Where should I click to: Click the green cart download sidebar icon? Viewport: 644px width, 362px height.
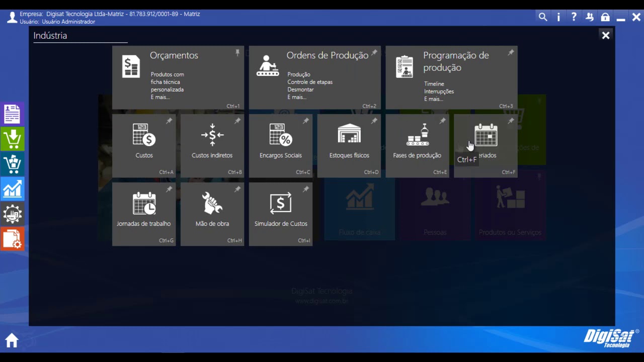click(x=12, y=139)
